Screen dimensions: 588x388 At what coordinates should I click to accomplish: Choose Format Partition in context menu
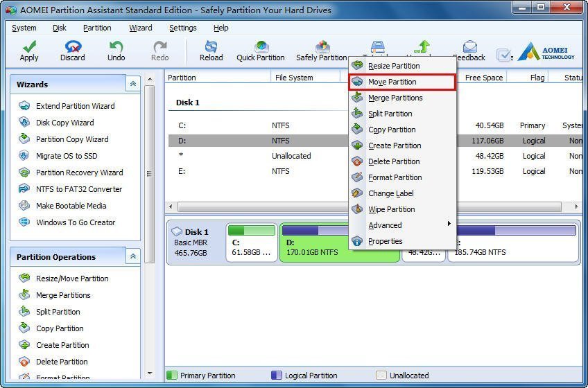402,177
